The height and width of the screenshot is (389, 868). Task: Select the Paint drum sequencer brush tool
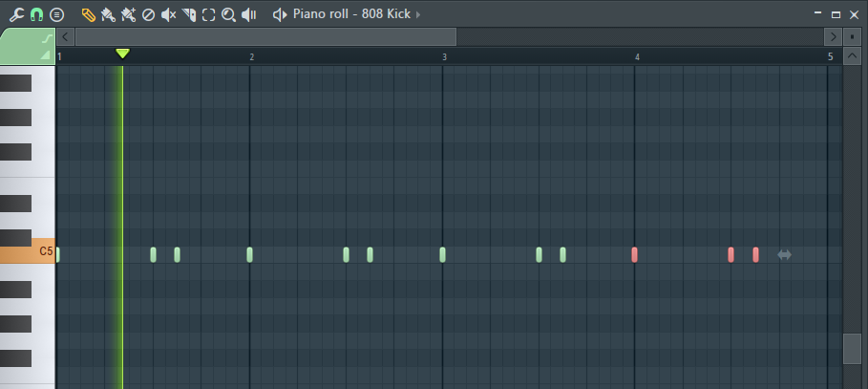point(128,15)
